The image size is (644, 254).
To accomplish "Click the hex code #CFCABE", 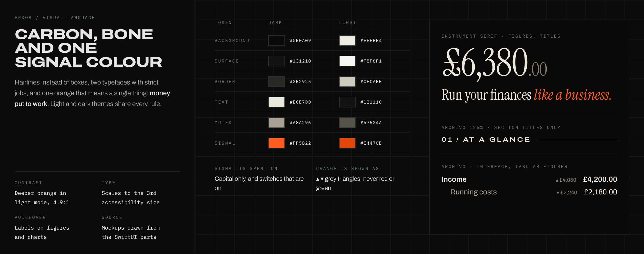I will tap(371, 82).
